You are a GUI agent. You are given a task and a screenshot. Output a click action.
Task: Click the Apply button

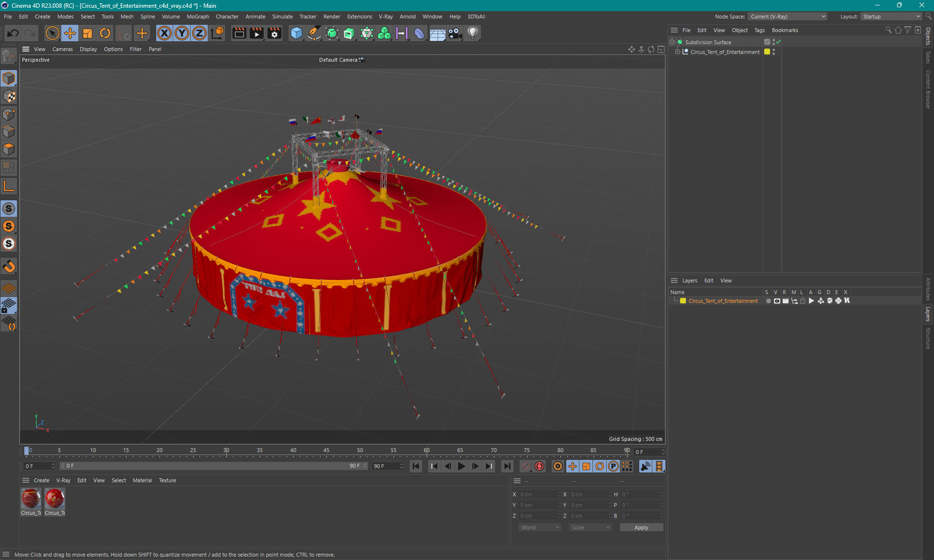pyautogui.click(x=641, y=527)
